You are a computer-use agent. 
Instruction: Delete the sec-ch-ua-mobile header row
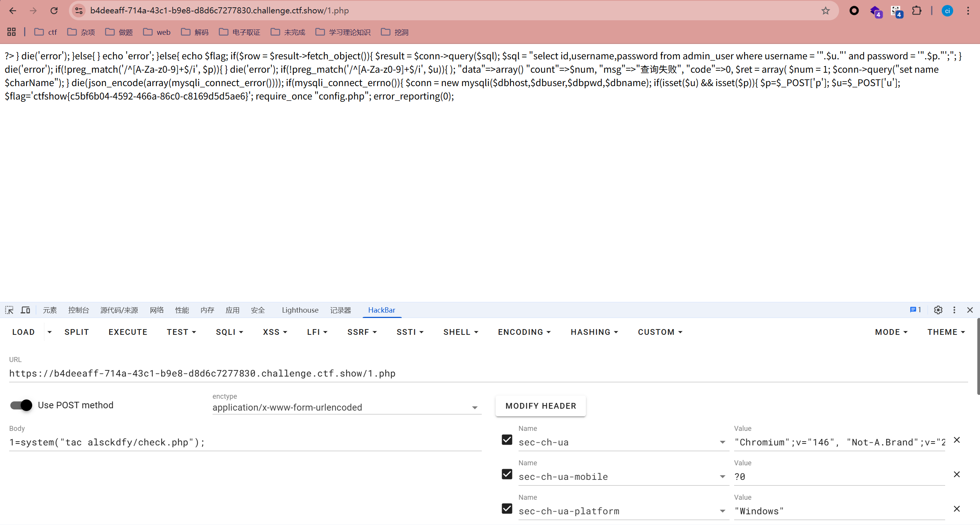click(957, 474)
